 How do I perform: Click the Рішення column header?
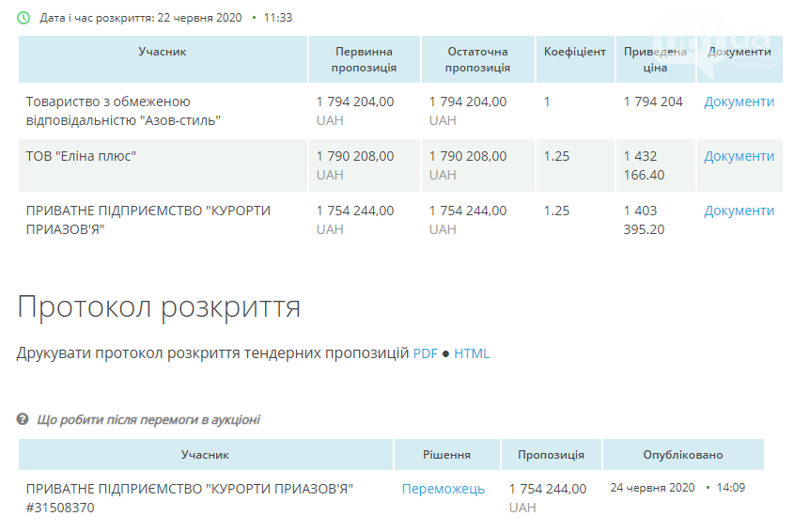coord(446,455)
